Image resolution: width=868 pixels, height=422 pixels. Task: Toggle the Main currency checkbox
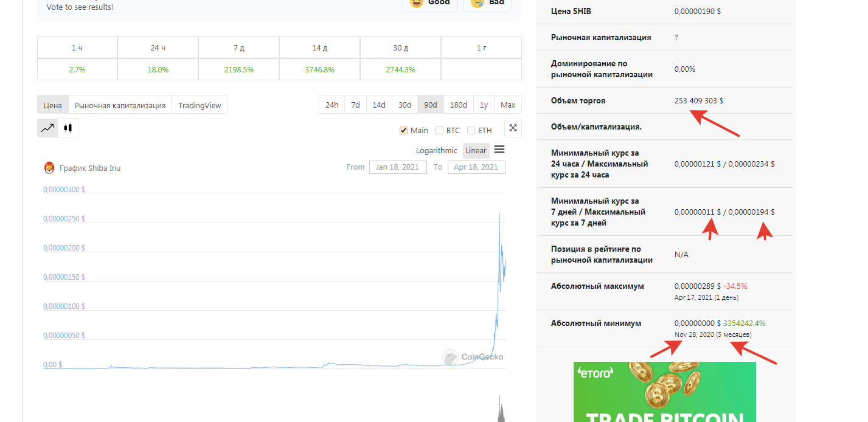coord(403,130)
